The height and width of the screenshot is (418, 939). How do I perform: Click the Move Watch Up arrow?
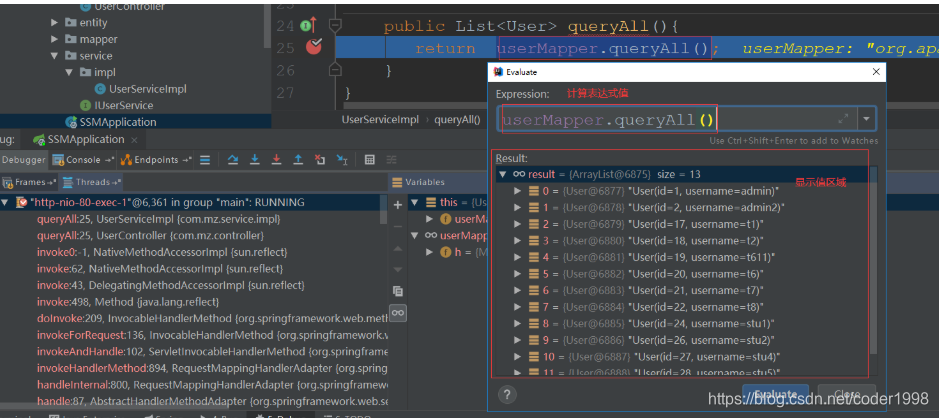click(x=398, y=248)
